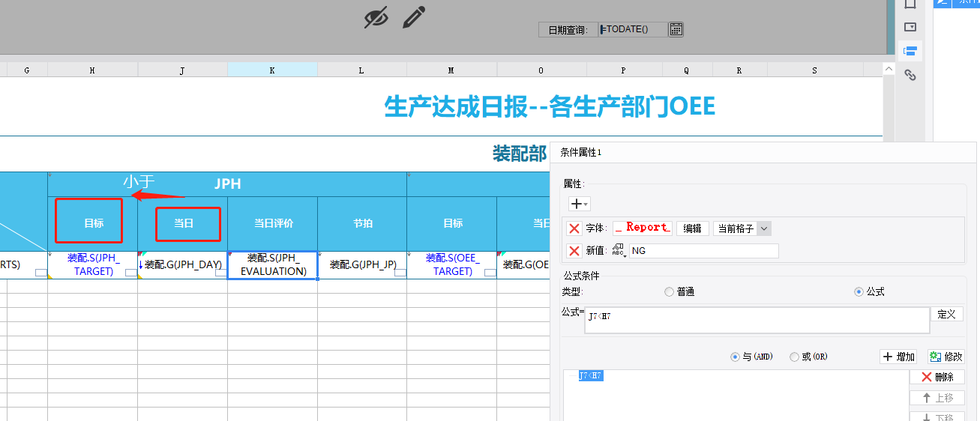Click the 目标 header under column M
980x421 pixels.
(x=451, y=223)
